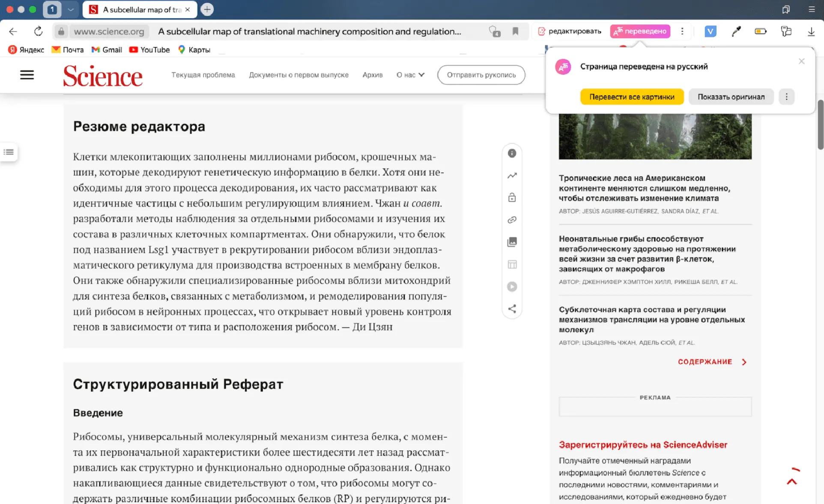The image size is (824, 504).
Task: Click the share icon in side rail
Action: point(512,309)
